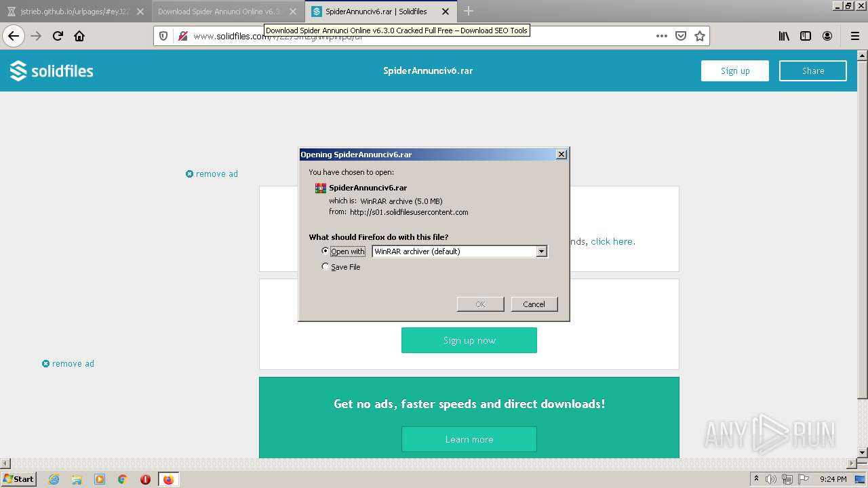Show hidden tray icons arrow

pos(756,479)
